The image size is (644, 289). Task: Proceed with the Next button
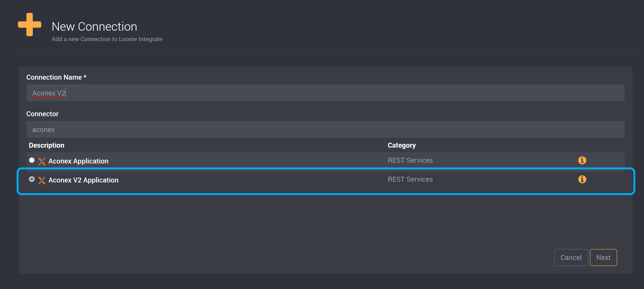point(603,258)
